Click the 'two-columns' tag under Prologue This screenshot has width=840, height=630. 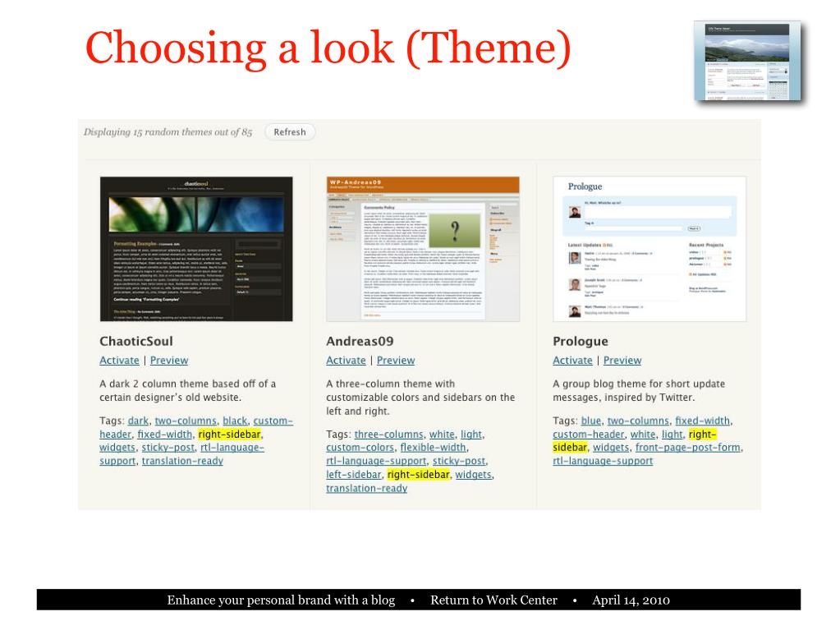pyautogui.click(x=638, y=421)
